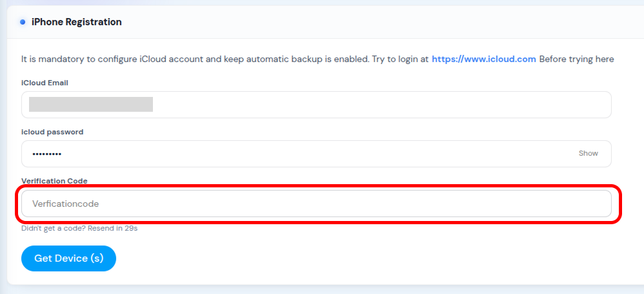The height and width of the screenshot is (294, 644).
Task: Click the iCloud Email input field
Action: [x=316, y=105]
